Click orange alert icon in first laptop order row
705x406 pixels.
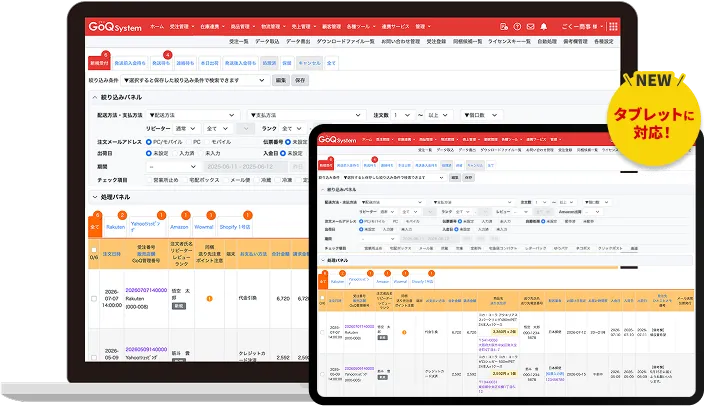[x=210, y=298]
